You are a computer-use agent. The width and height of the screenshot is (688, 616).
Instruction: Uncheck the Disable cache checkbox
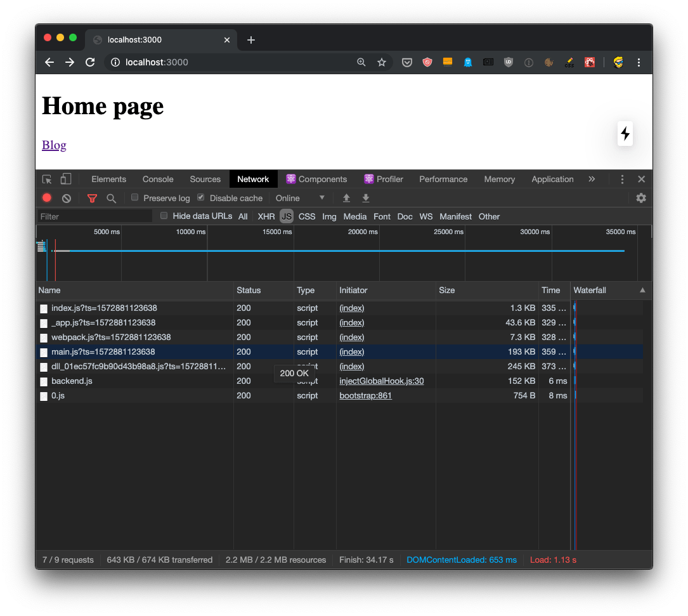(201, 198)
